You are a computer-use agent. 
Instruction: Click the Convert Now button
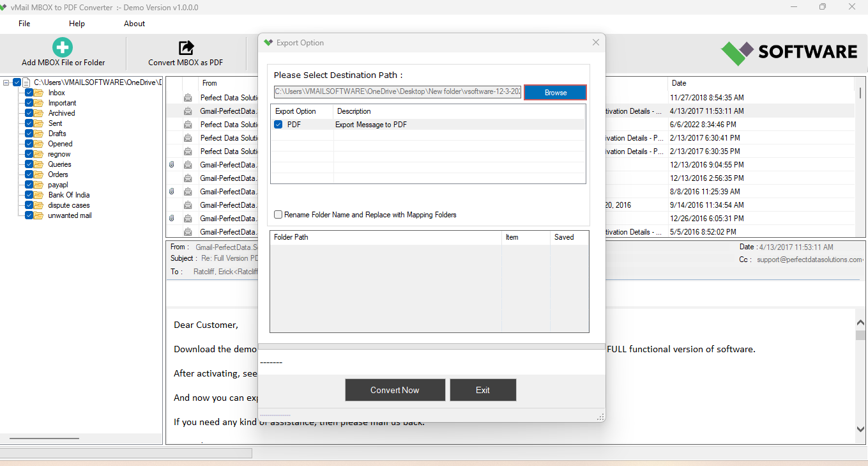coord(395,389)
